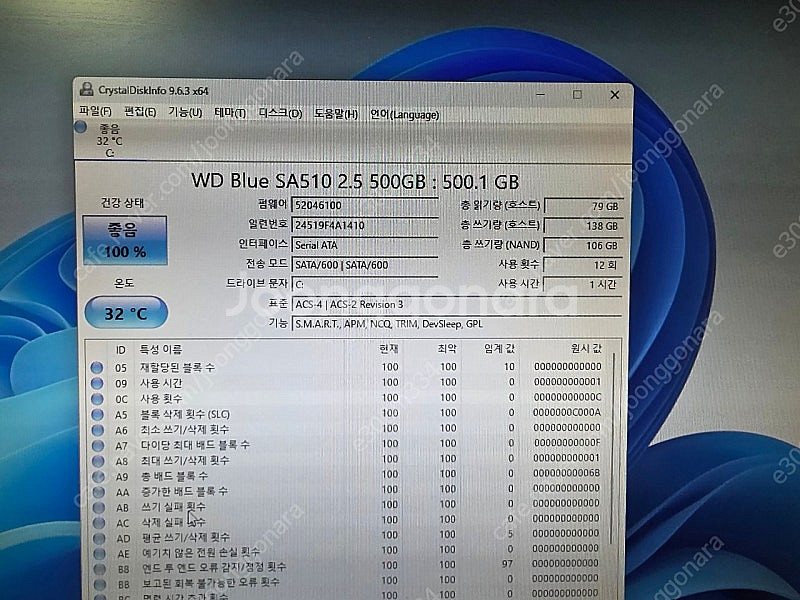This screenshot has width=800, height=600.
Task: Click the attribute list vertical scrollbar
Action: pyautogui.click(x=613, y=449)
